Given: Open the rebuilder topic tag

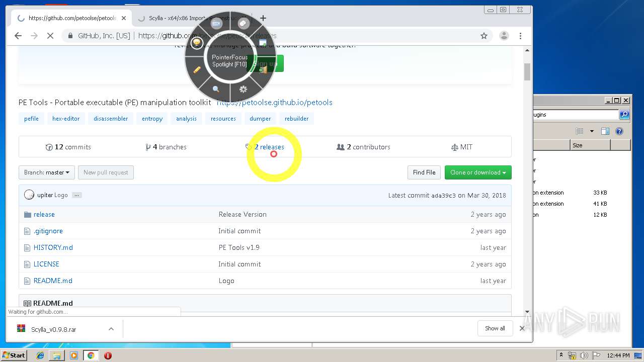Looking at the screenshot, I should click(296, 119).
